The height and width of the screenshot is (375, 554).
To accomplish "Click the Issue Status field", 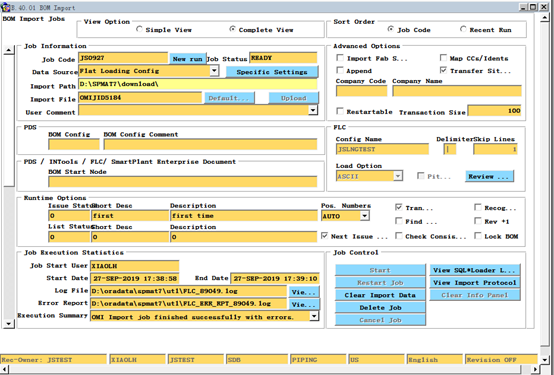I will pos(69,216).
